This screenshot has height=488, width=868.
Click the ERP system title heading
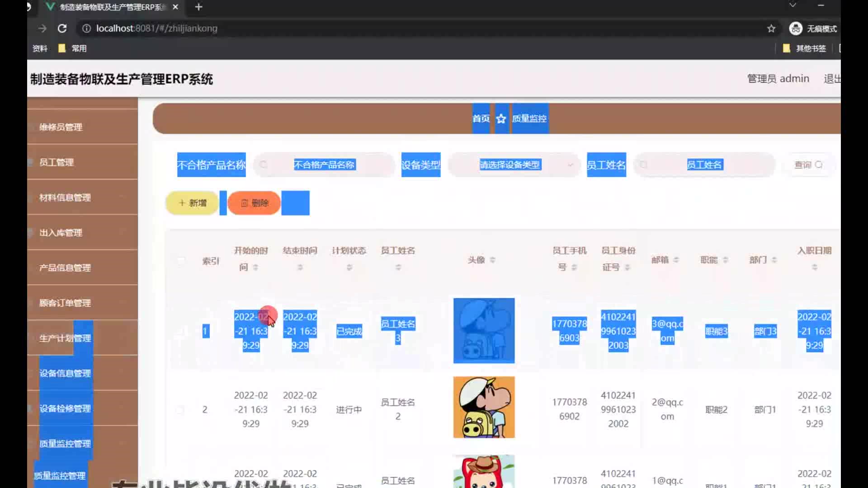[121, 79]
